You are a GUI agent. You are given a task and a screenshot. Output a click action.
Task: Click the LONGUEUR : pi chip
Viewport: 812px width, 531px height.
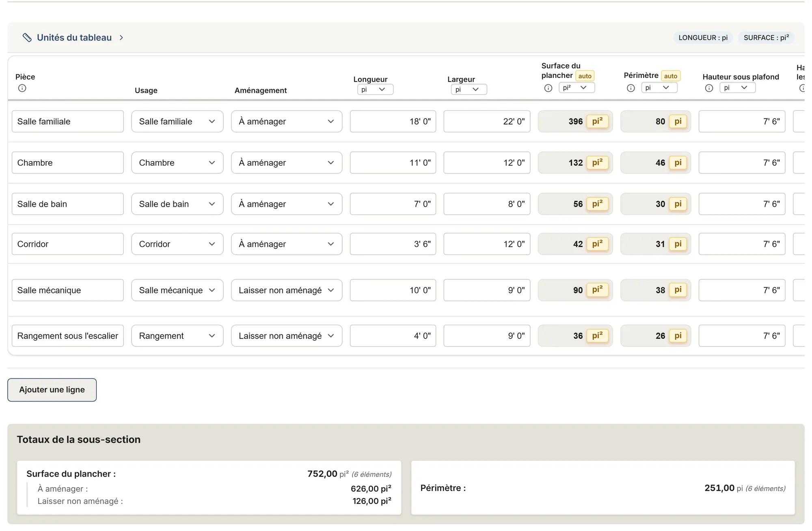click(703, 38)
